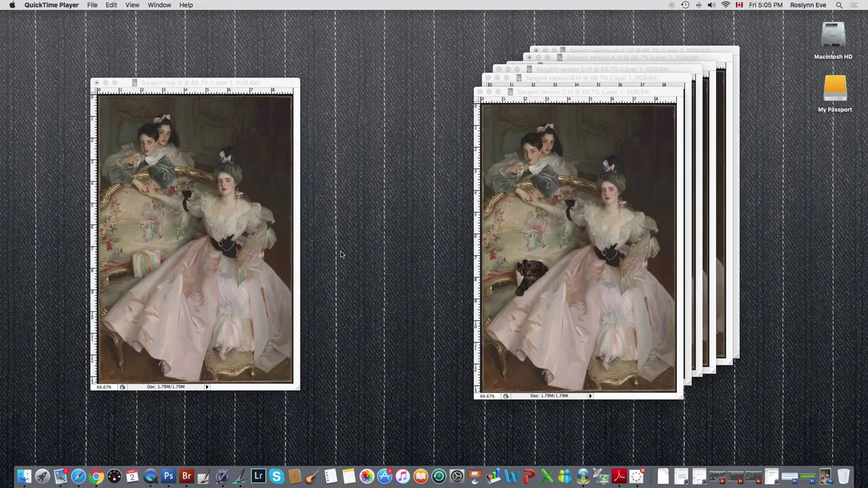868x488 pixels.
Task: Open Skype from the dock
Action: pos(277,476)
